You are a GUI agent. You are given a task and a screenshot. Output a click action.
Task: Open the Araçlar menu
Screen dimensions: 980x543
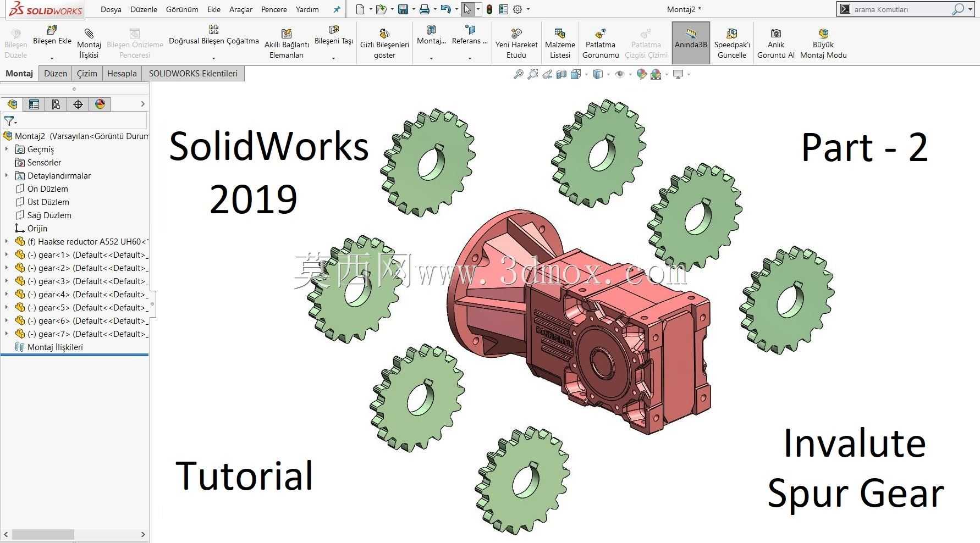241,9
